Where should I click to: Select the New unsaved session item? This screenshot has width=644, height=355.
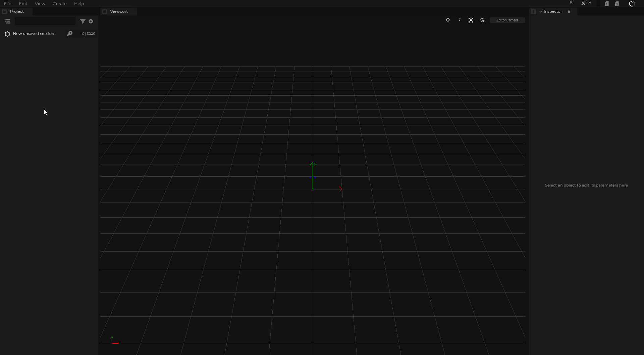(34, 34)
